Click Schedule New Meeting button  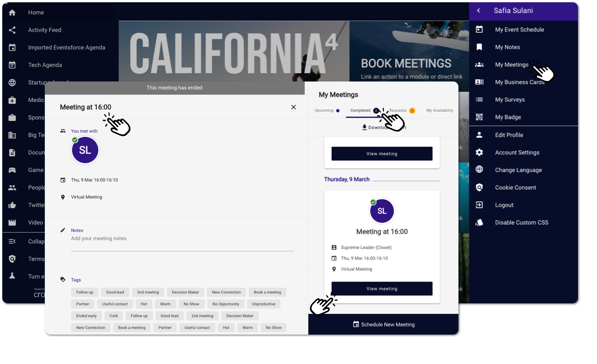pyautogui.click(x=383, y=325)
